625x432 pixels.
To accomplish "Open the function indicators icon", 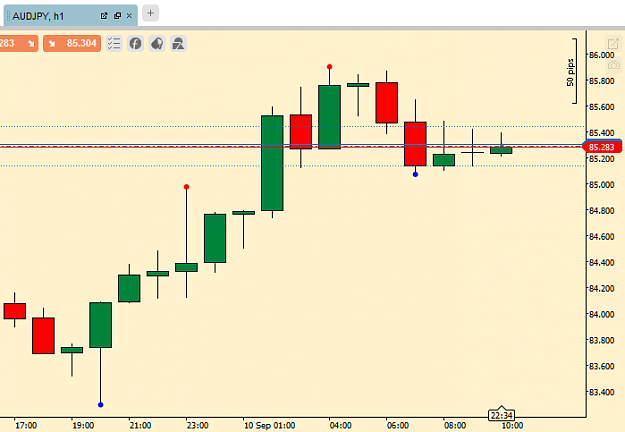I will [136, 43].
